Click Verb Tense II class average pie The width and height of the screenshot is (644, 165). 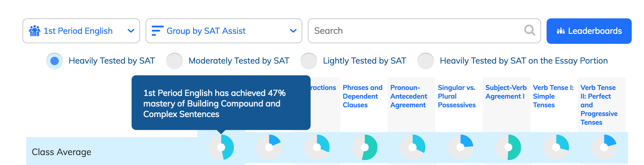604,147
